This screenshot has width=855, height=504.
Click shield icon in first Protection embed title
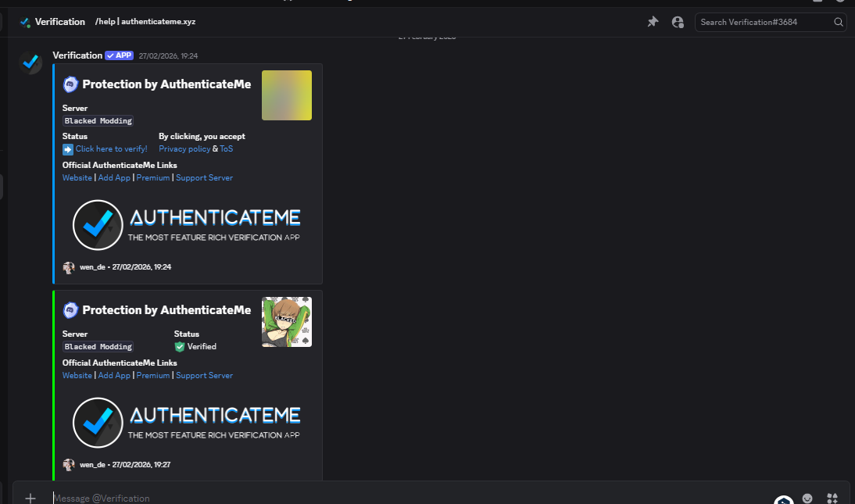pos(70,84)
